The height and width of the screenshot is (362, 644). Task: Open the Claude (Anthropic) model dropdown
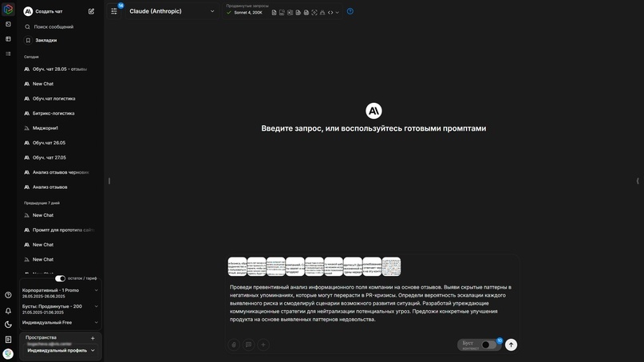click(x=172, y=11)
